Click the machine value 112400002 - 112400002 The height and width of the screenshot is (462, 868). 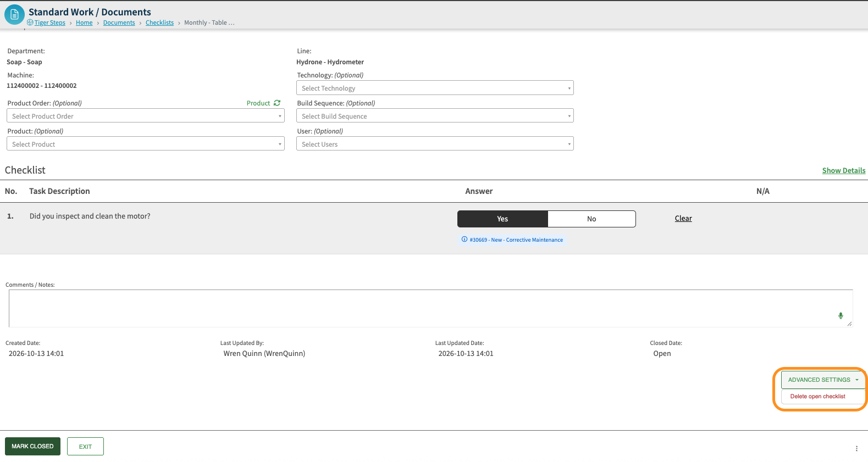pyautogui.click(x=42, y=86)
